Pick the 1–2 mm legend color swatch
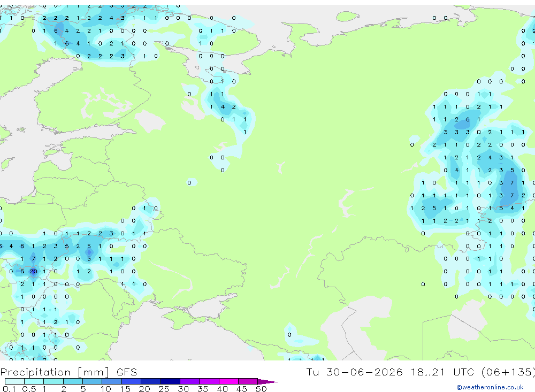This screenshot has width=535, height=392. tap(53, 381)
